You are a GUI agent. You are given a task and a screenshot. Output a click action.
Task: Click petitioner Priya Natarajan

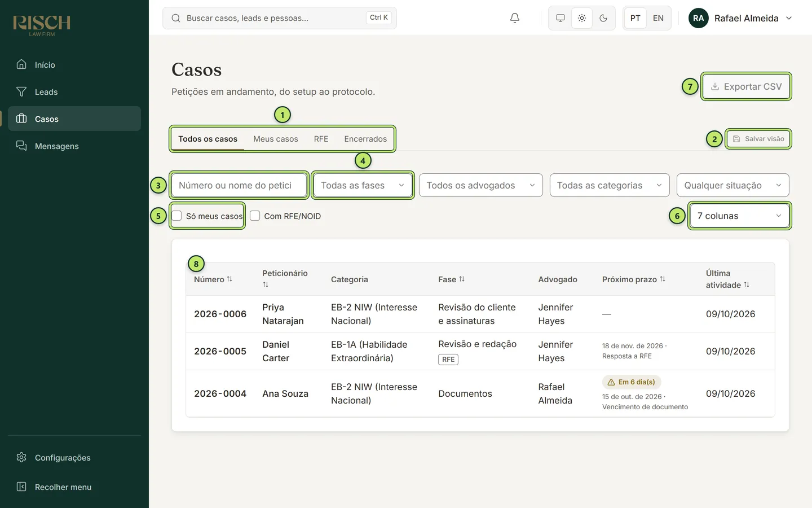coord(283,314)
